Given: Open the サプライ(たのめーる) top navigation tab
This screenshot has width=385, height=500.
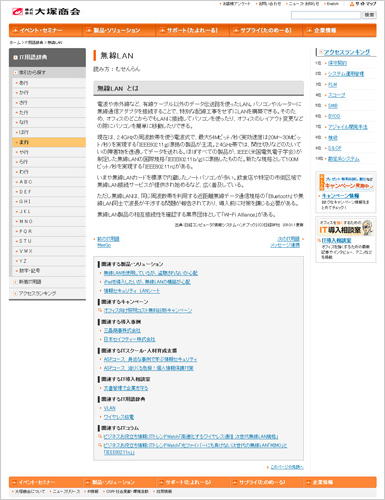Looking at the screenshot, I should [x=266, y=30].
